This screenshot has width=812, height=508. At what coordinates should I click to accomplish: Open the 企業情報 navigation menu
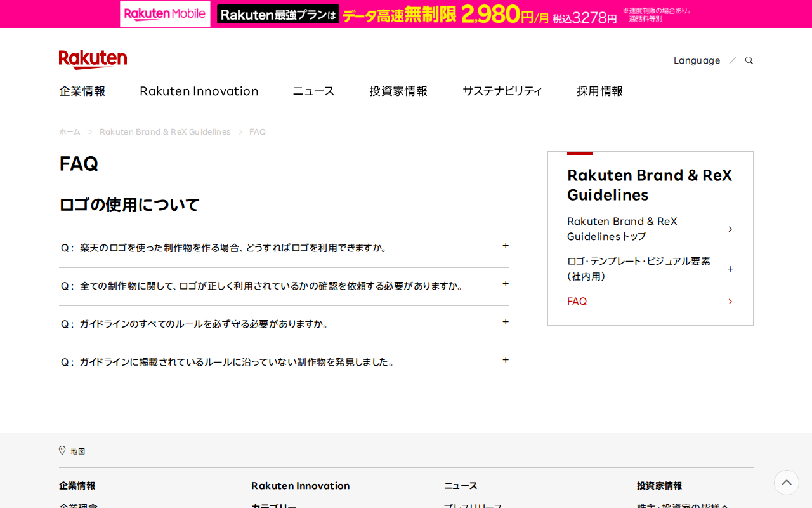point(82,91)
